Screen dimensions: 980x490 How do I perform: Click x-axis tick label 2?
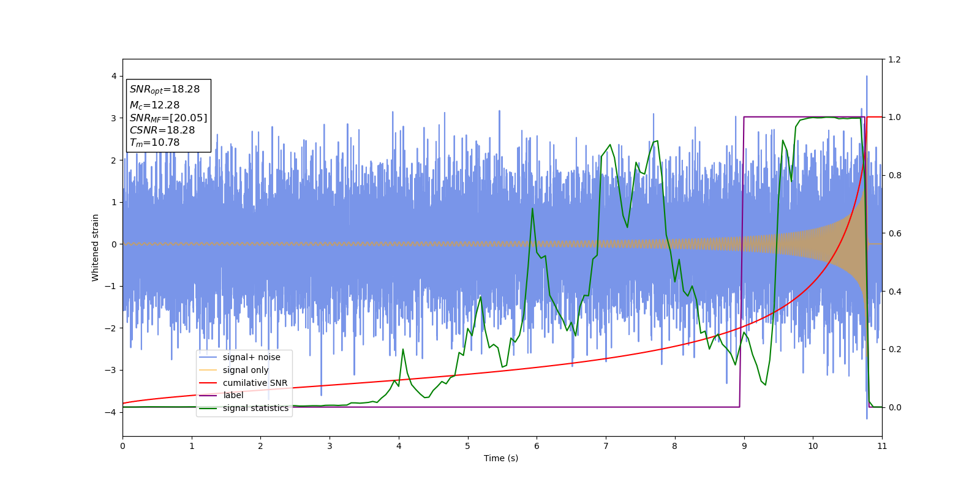(260, 446)
